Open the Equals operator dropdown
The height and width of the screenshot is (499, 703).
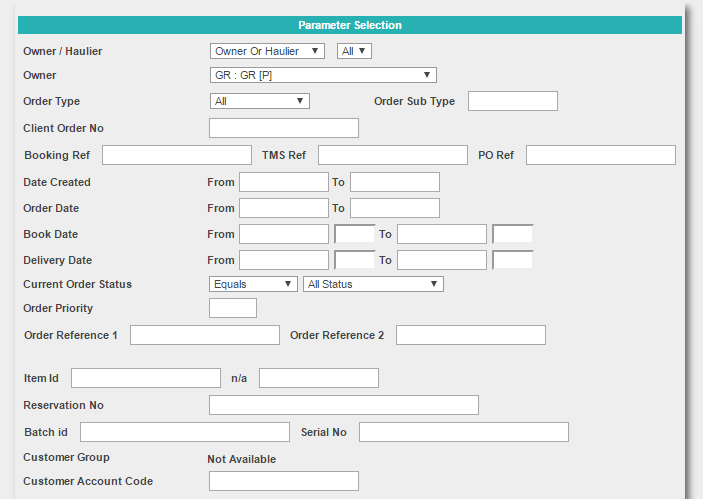pos(253,284)
